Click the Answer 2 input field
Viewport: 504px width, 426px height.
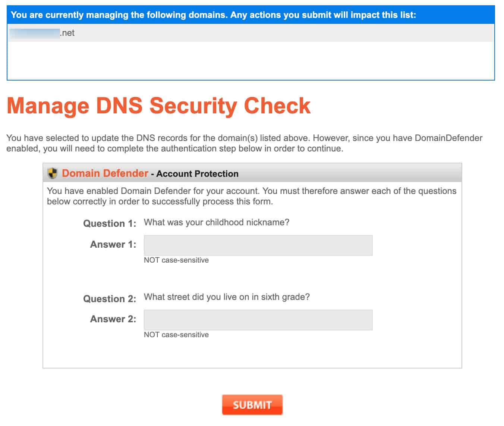(258, 320)
